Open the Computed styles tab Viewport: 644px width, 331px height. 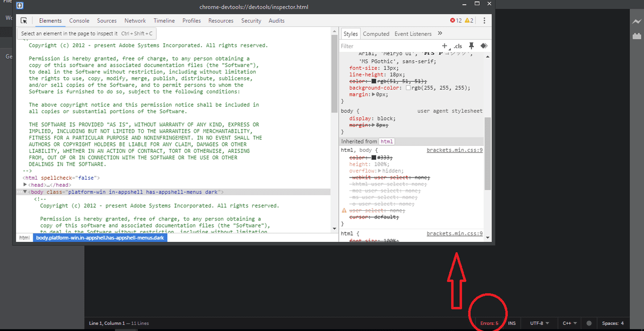pyautogui.click(x=376, y=34)
